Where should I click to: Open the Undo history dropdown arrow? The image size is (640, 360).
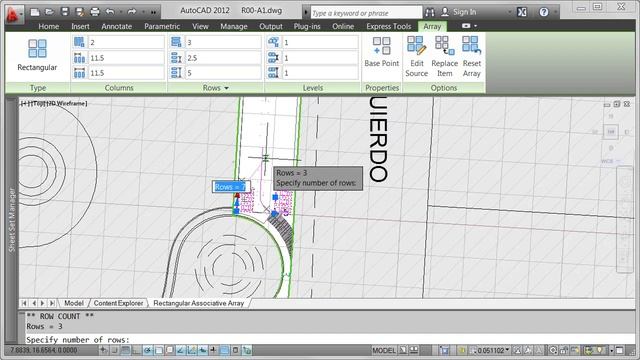[x=121, y=12]
